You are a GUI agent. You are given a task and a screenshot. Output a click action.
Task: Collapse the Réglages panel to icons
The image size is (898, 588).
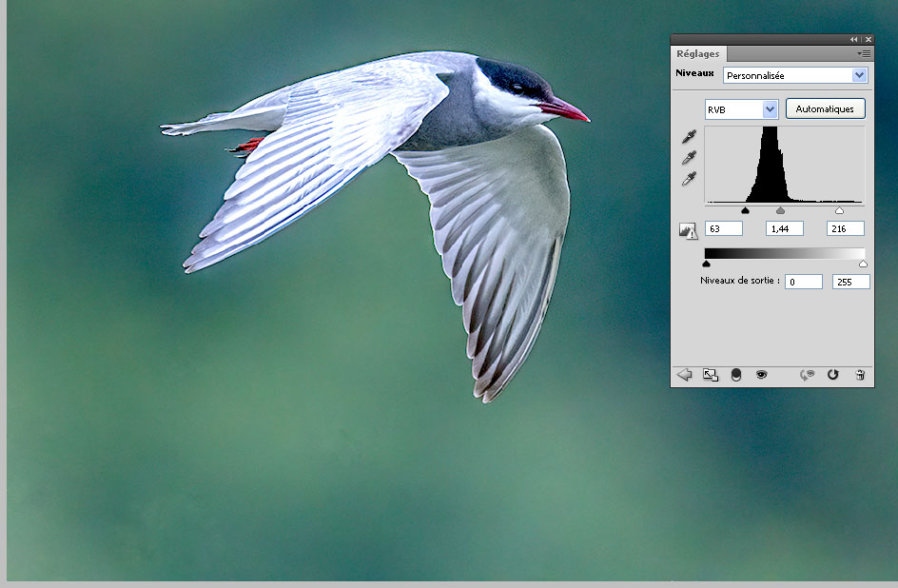854,40
